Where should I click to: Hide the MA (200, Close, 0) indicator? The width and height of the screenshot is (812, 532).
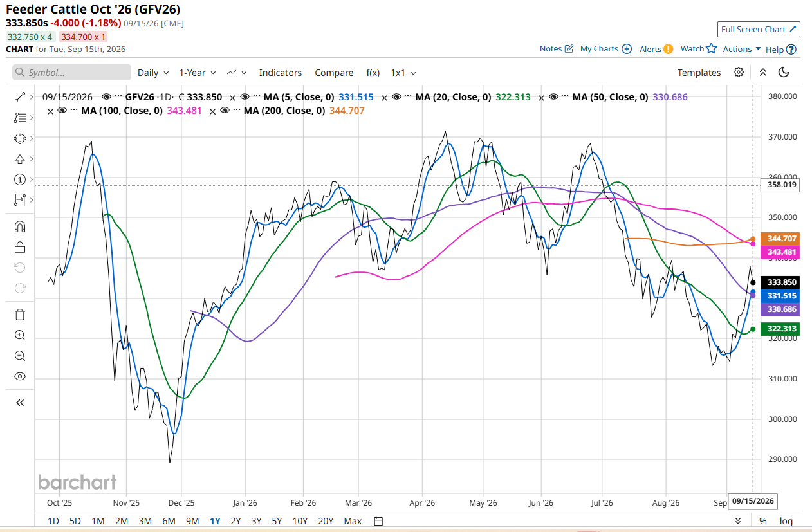[x=225, y=111]
